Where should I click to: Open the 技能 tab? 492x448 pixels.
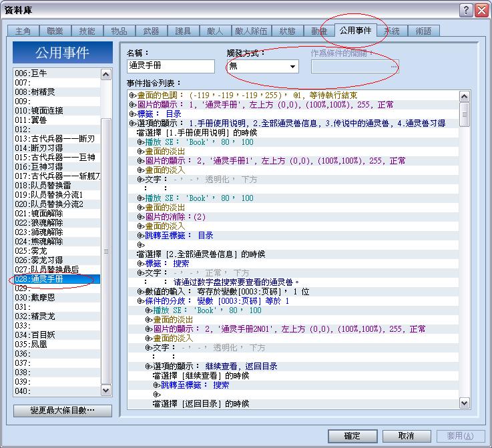pyautogui.click(x=87, y=31)
